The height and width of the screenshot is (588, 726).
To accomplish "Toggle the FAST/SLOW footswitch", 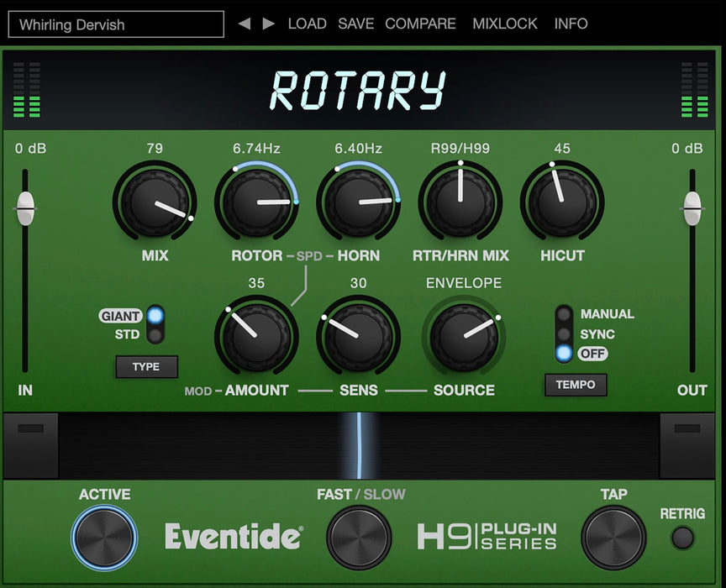I will point(359,538).
